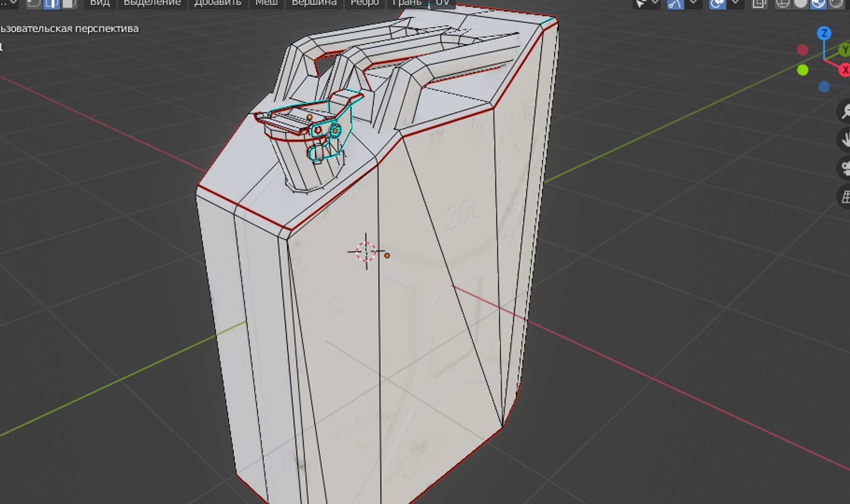Click the Y axis on navigation gizmo
The width and height of the screenshot is (850, 504).
844,49
